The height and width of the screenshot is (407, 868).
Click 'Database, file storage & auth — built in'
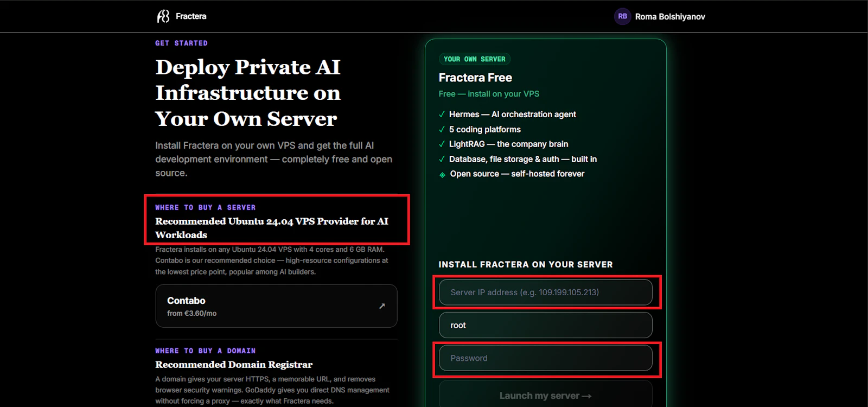coord(523,159)
